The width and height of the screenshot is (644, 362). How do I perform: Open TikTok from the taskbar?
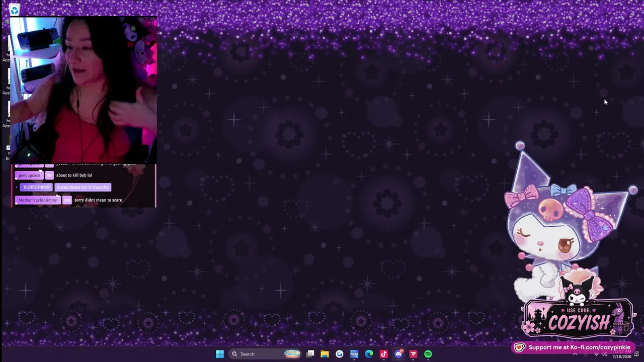click(x=383, y=354)
